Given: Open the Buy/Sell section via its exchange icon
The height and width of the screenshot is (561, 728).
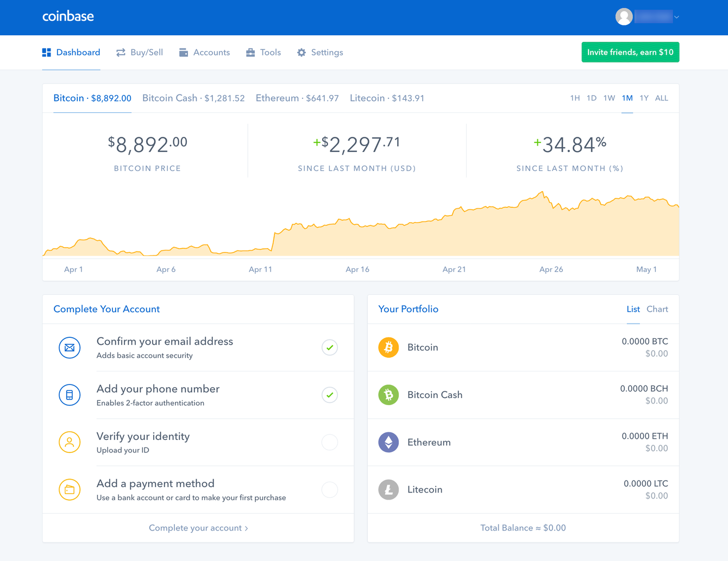Looking at the screenshot, I should 121,52.
